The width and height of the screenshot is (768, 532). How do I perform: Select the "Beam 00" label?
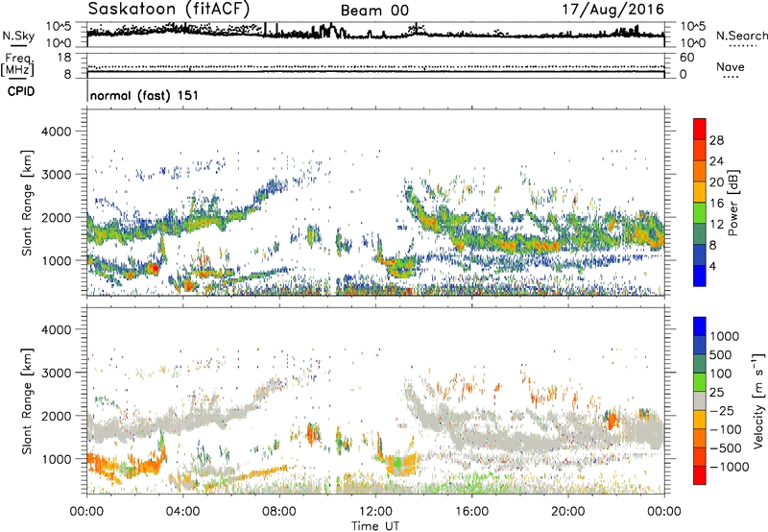tap(374, 11)
